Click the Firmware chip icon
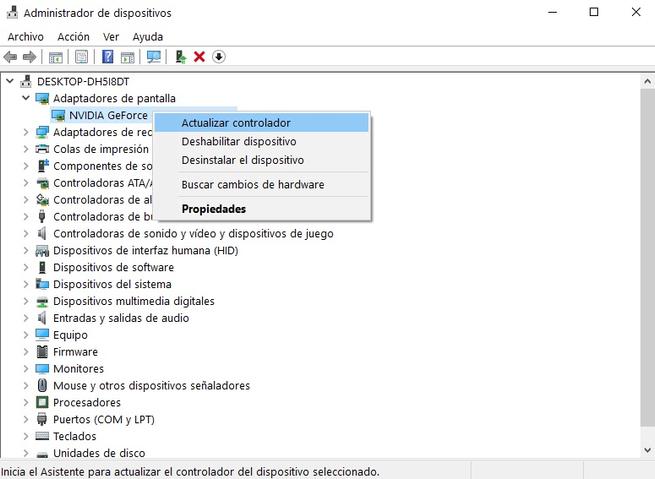655x479 pixels. click(x=42, y=352)
